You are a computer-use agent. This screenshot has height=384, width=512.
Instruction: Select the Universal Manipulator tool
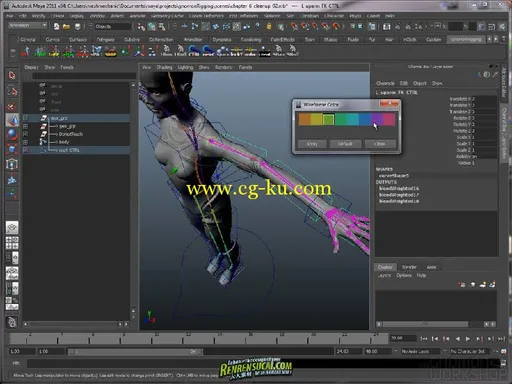tap(12, 164)
